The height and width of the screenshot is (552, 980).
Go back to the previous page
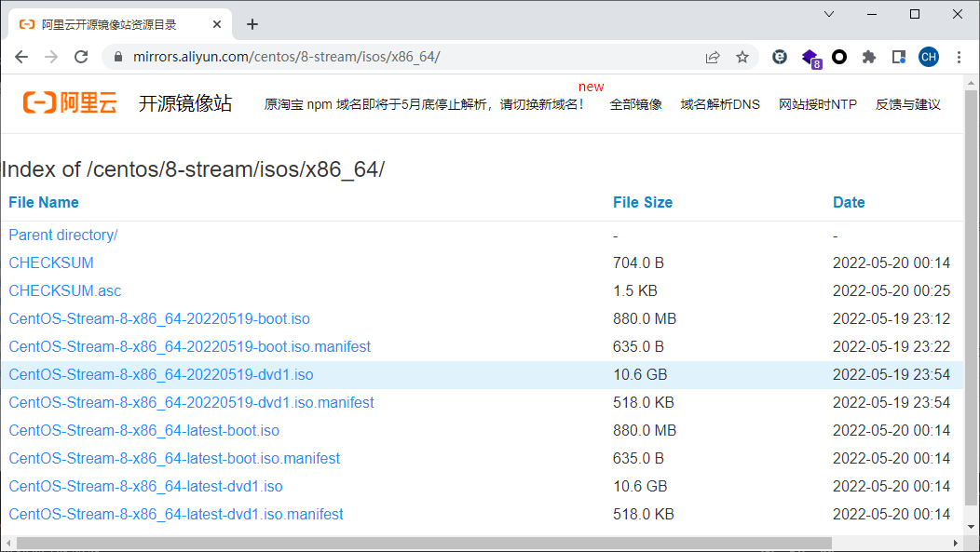point(21,57)
